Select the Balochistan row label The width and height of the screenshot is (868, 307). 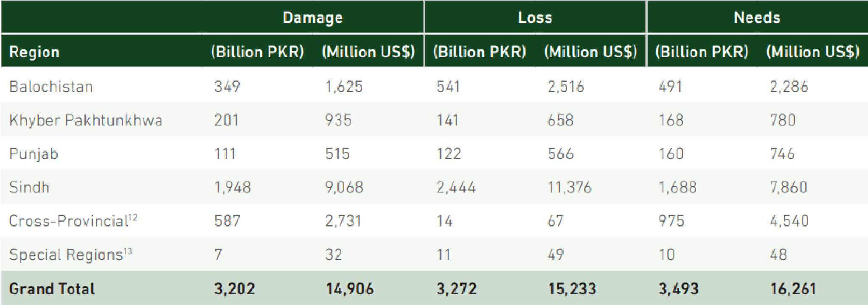click(x=51, y=87)
